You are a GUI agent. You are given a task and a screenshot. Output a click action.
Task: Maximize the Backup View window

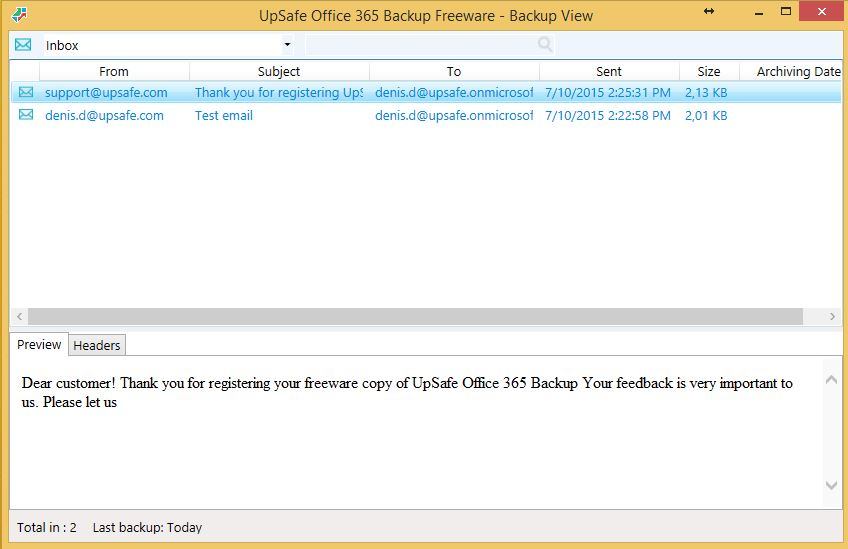click(786, 11)
